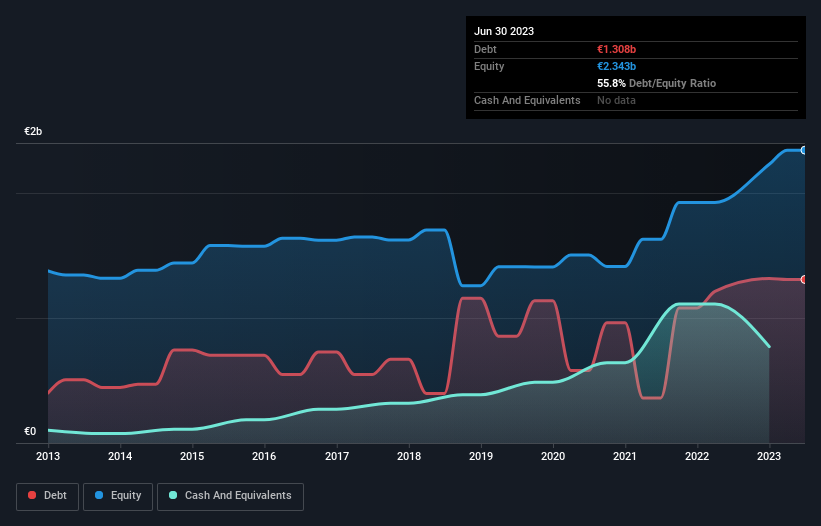
Task: Click the 2015 x-axis label
Action: 192,456
